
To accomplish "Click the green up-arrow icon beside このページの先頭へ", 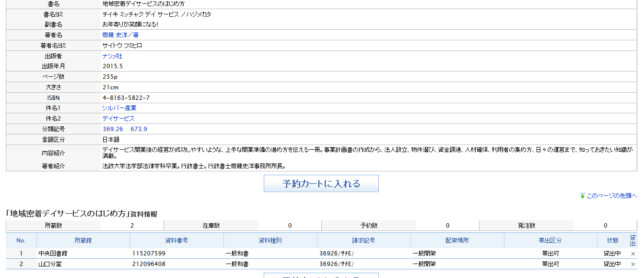I will click(x=582, y=196).
